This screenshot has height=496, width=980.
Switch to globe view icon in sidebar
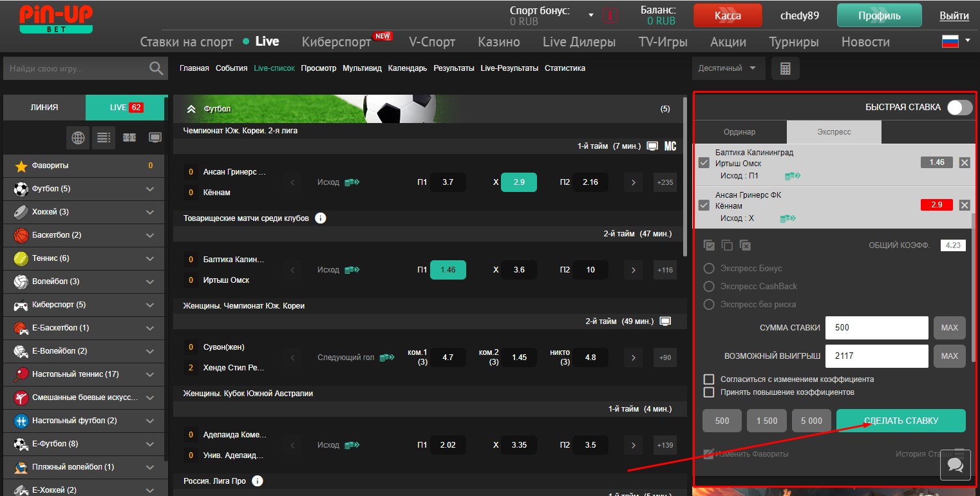pos(78,137)
